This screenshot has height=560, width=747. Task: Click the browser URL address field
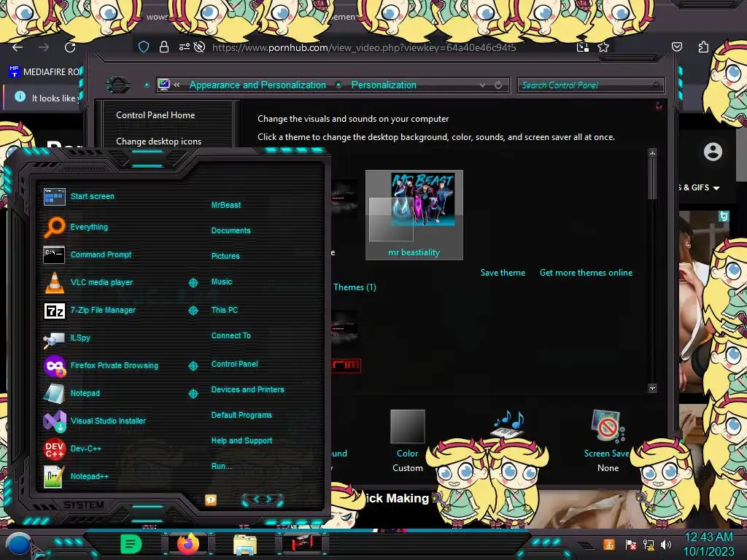point(364,47)
